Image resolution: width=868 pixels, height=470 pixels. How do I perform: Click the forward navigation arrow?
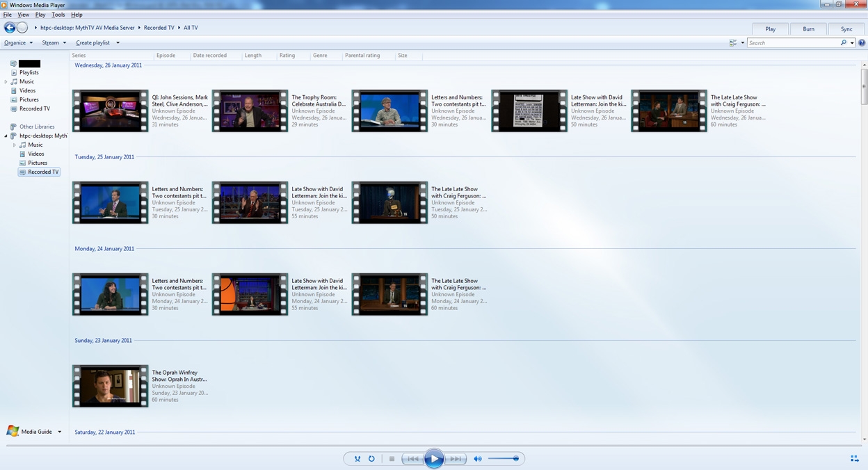pyautogui.click(x=22, y=28)
